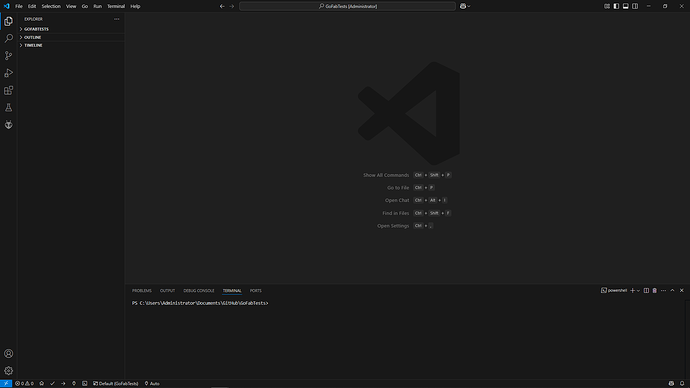Open the Run and Debug view
Viewport: 690px width, 388px height.
tap(8, 73)
